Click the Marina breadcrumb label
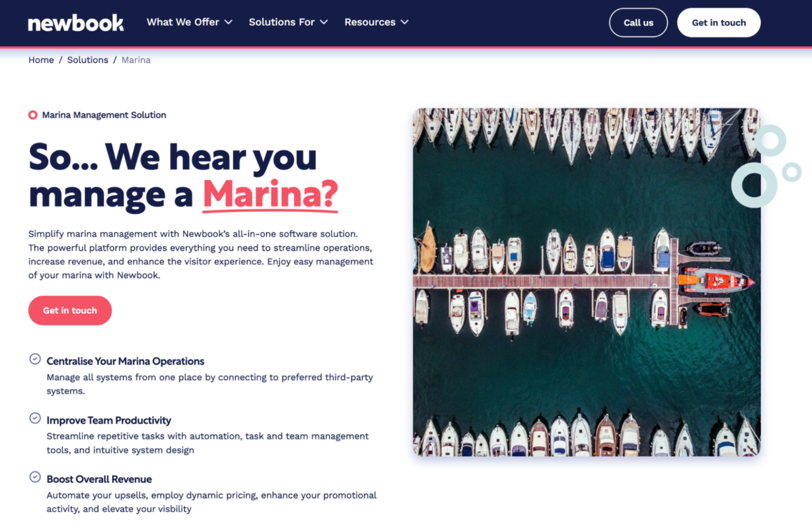Image resolution: width=812 pixels, height=529 pixels. tap(136, 60)
